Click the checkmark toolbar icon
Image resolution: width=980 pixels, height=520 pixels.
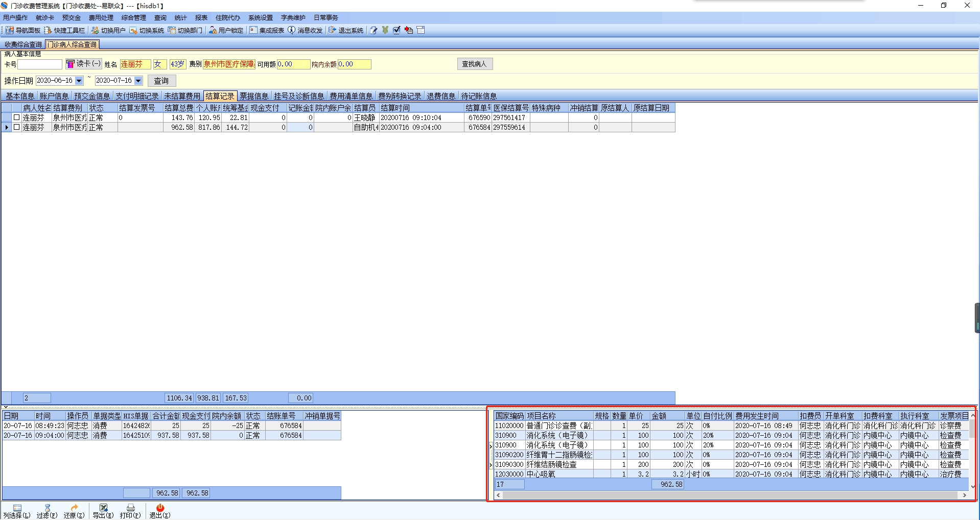point(396,30)
